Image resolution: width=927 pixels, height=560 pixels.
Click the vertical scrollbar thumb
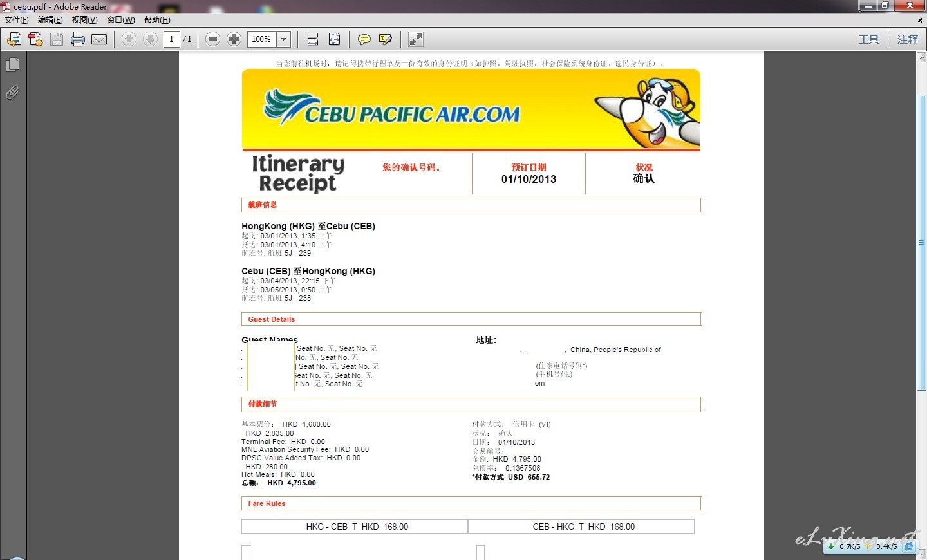(921, 243)
